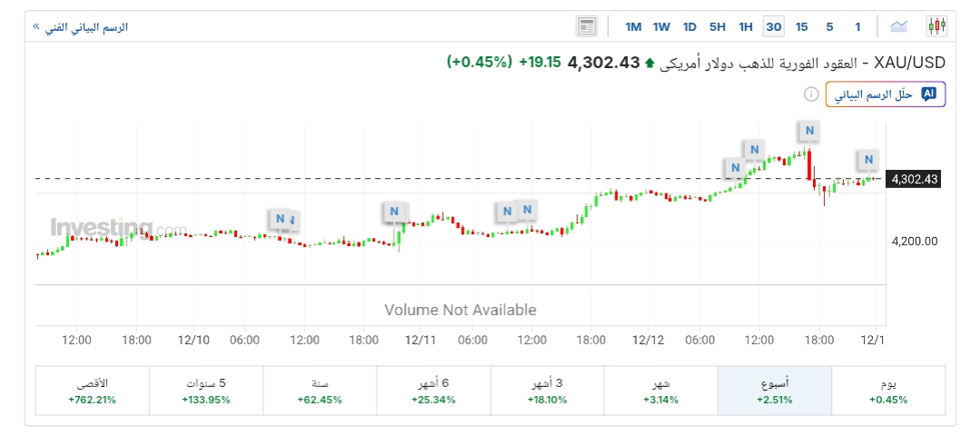Image resolution: width=980 pixels, height=436 pixels.
Task: Click the info icon beside the AI button
Action: pos(808,94)
